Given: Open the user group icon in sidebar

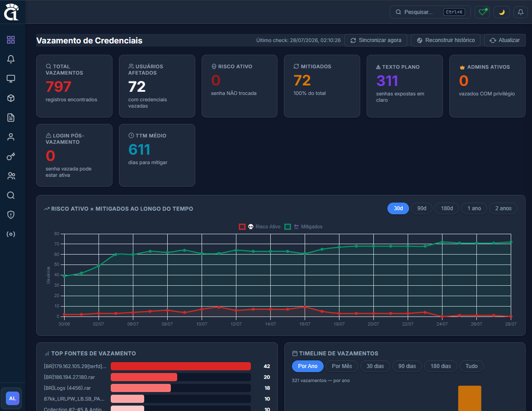Looking at the screenshot, I should [11, 176].
